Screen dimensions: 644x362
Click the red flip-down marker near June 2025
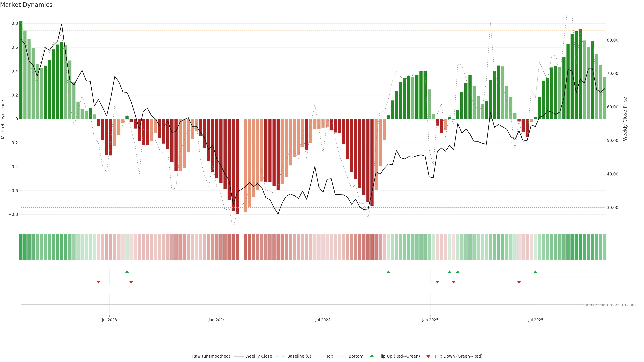coord(519,282)
